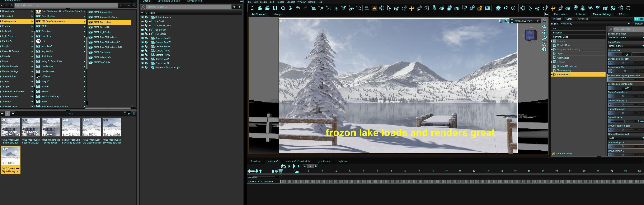Click the export file icon
The width and height of the screenshot is (644, 205).
pyautogui.click(x=290, y=8)
